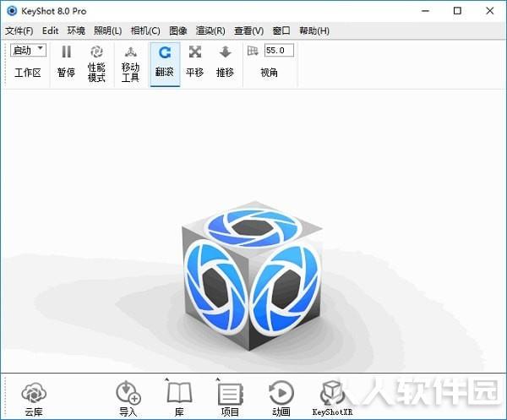
Task: Open the 环境 environment menu
Action: [x=76, y=30]
